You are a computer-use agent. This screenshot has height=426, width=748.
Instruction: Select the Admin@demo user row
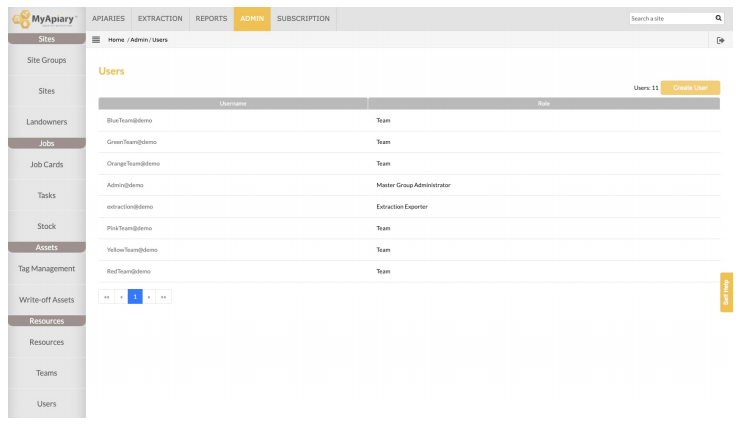click(x=409, y=185)
